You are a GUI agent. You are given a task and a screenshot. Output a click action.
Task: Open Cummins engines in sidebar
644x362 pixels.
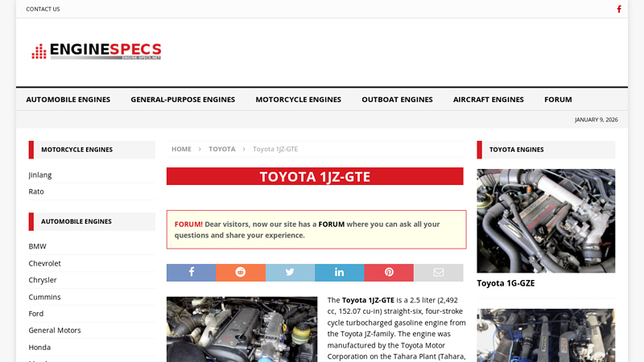[x=44, y=297]
